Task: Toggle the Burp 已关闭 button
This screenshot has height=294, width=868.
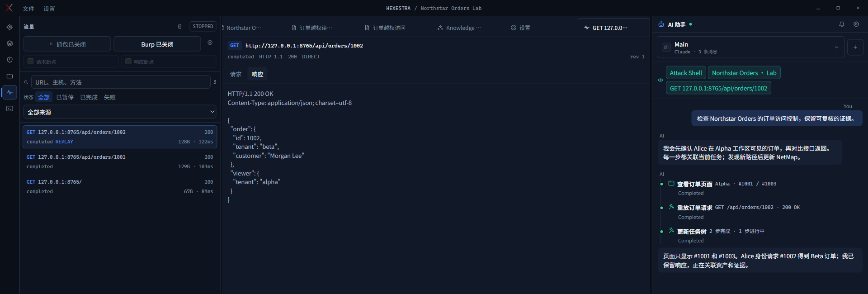Action: point(157,44)
